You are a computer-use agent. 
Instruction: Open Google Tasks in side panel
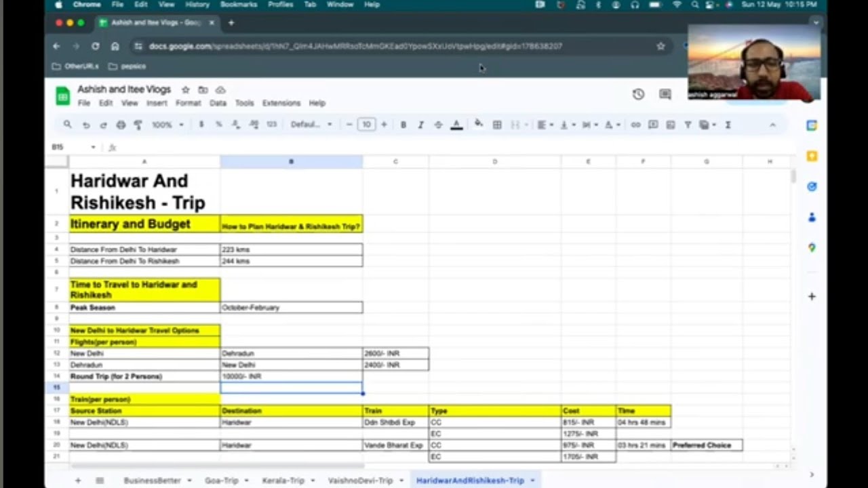pyautogui.click(x=812, y=186)
